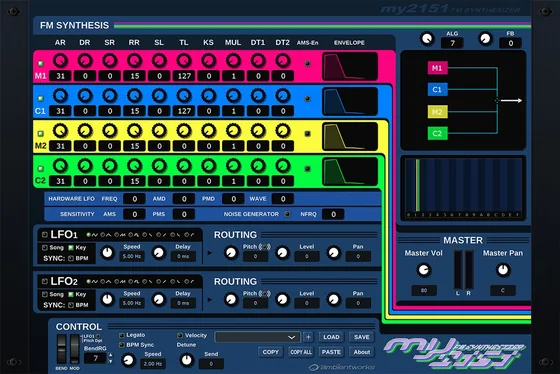Click the Hardware LFO FREQ value field
Image resolution: width=560 pixels, height=374 pixels.
pyautogui.click(x=134, y=199)
